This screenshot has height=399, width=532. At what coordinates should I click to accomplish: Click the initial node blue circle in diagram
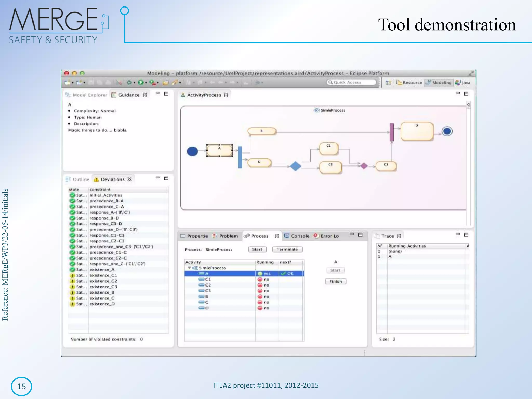coord(192,151)
